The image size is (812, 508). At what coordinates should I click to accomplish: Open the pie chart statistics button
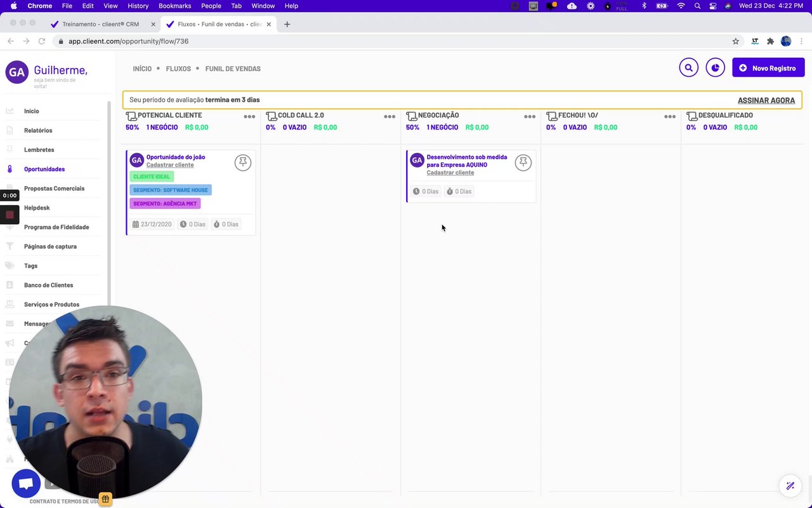pyautogui.click(x=715, y=67)
